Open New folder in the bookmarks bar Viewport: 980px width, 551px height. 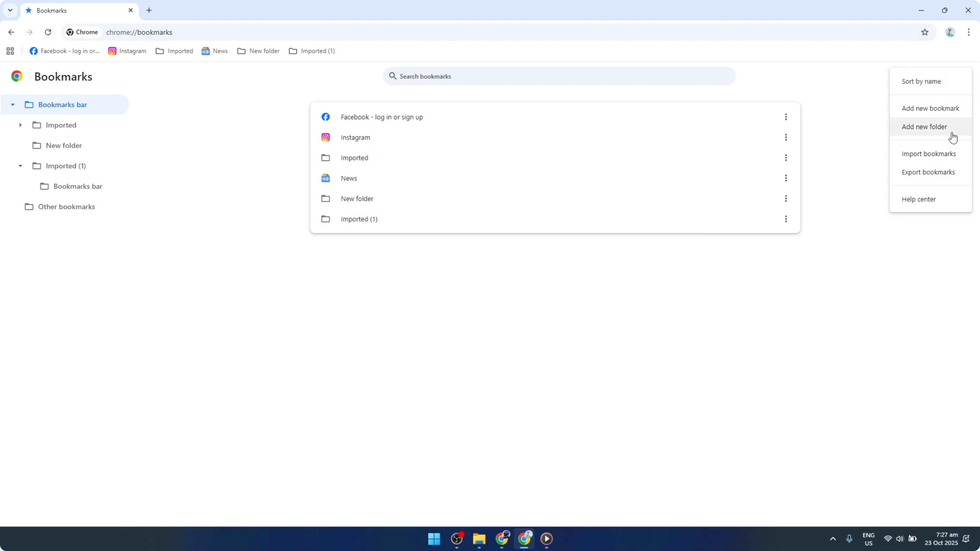click(258, 51)
